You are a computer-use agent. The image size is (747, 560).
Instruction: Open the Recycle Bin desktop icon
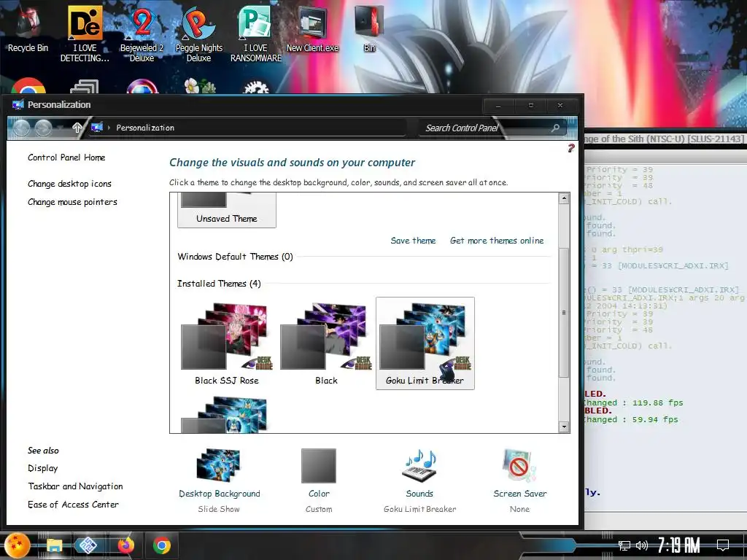tap(28, 29)
